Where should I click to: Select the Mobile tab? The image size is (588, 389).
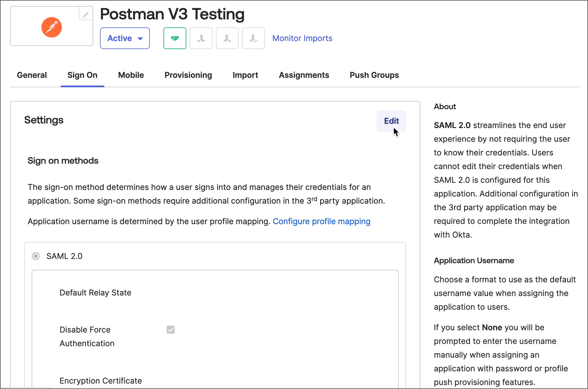[x=131, y=75]
